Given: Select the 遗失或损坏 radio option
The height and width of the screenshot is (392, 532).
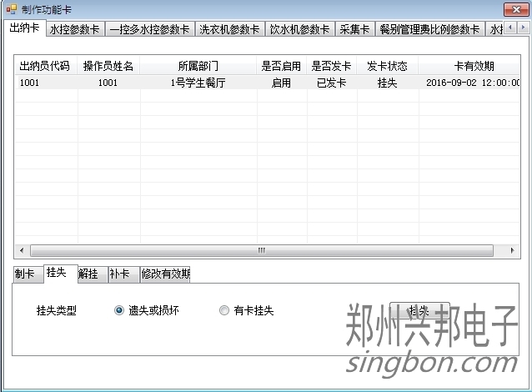Looking at the screenshot, I should (119, 310).
